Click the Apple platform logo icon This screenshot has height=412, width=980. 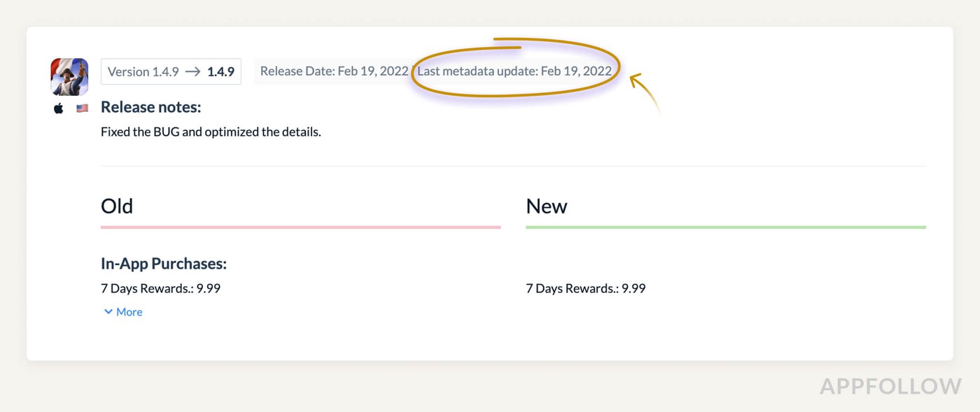click(59, 108)
